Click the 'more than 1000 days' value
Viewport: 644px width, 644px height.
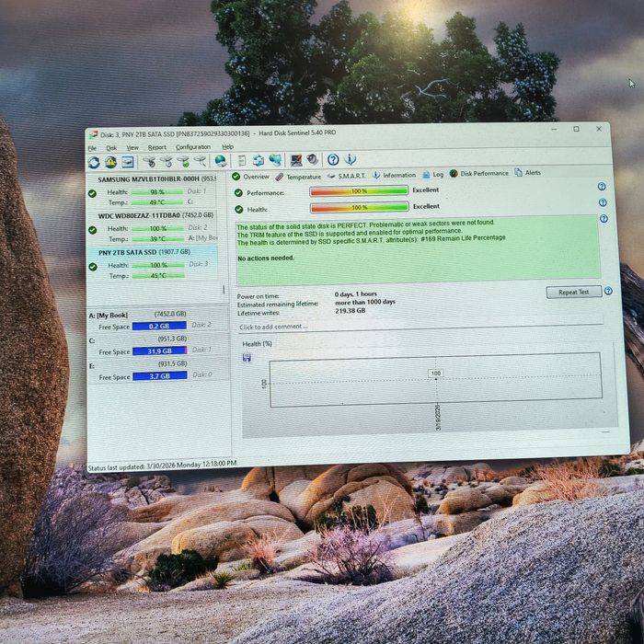coord(365,303)
